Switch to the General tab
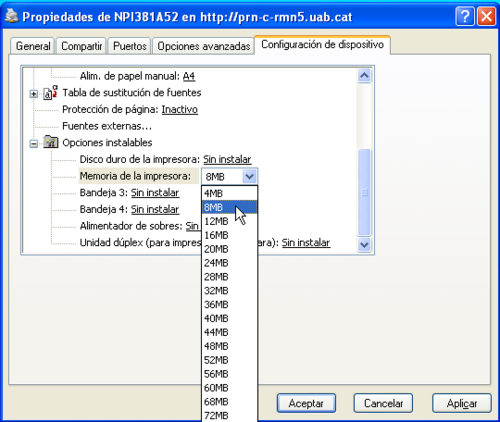The height and width of the screenshot is (422, 500). click(33, 46)
